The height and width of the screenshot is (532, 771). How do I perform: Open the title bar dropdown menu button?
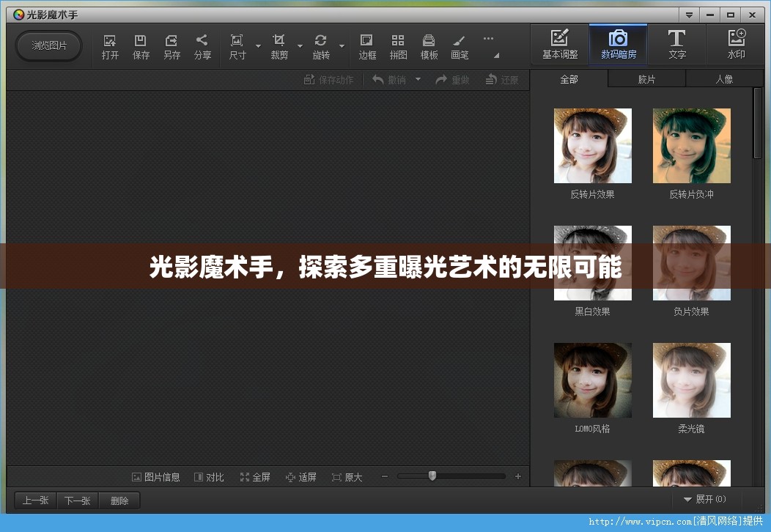point(689,15)
